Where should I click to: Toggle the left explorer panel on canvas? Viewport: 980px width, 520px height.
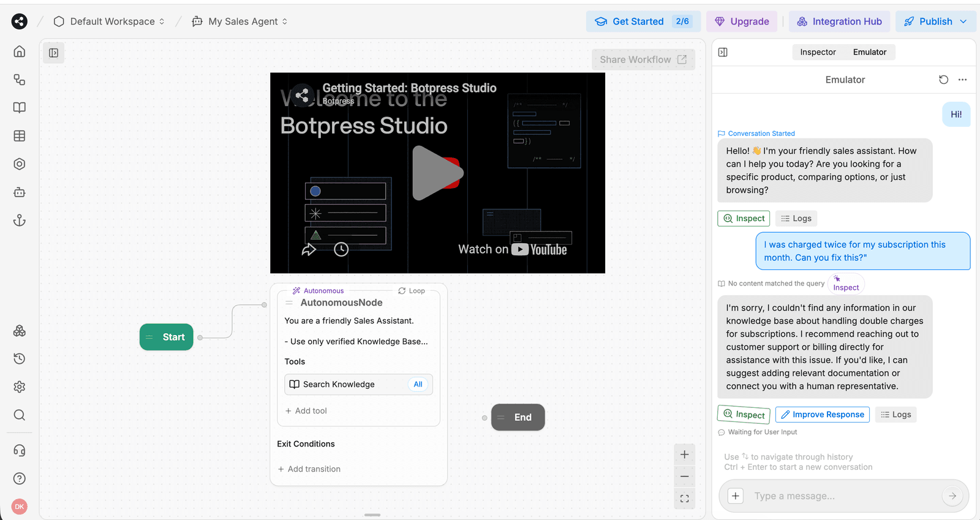pyautogui.click(x=54, y=53)
